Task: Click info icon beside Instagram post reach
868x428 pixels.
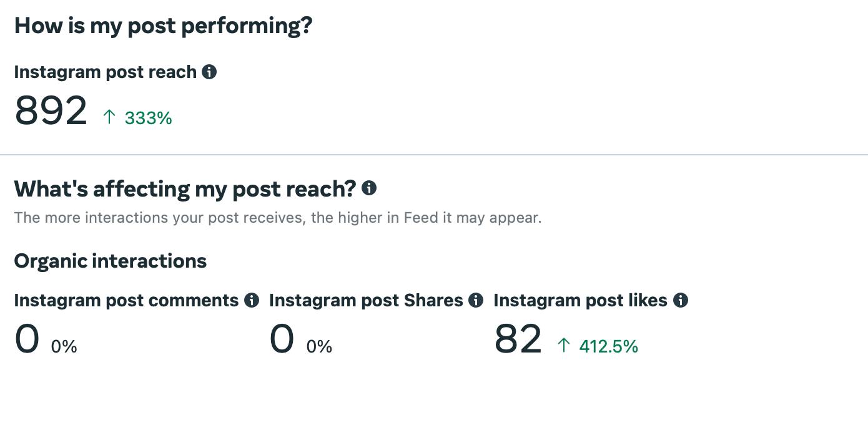Action: (x=209, y=72)
